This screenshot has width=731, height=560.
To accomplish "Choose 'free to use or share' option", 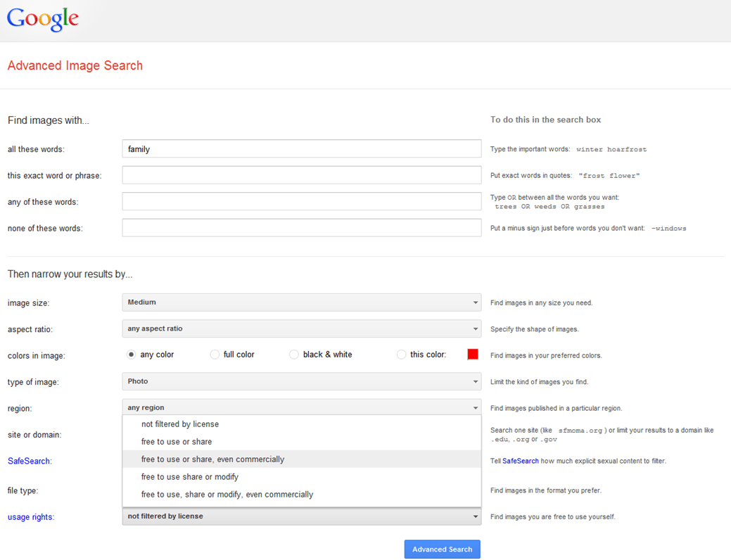I will point(302,442).
